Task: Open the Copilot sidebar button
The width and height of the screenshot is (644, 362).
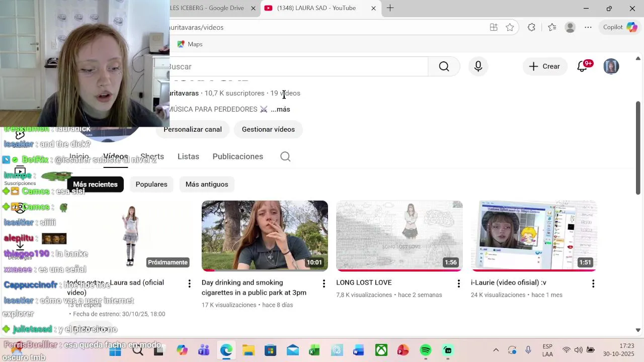Action: (620, 27)
